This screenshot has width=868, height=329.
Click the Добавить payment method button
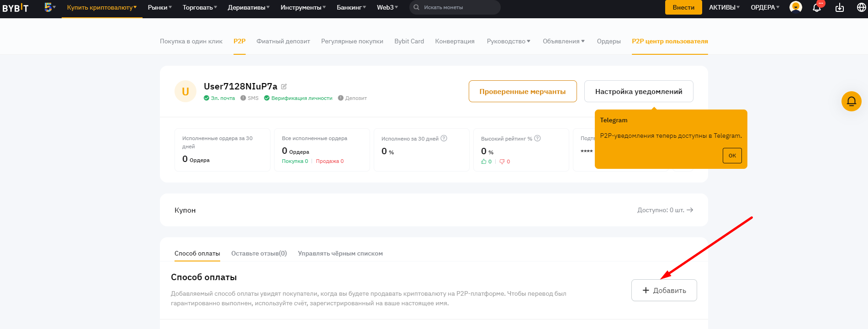pyautogui.click(x=664, y=290)
